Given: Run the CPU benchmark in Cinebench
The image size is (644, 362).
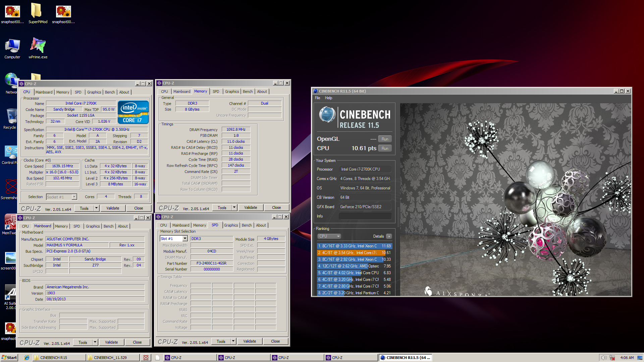Looking at the screenshot, I should (385, 148).
